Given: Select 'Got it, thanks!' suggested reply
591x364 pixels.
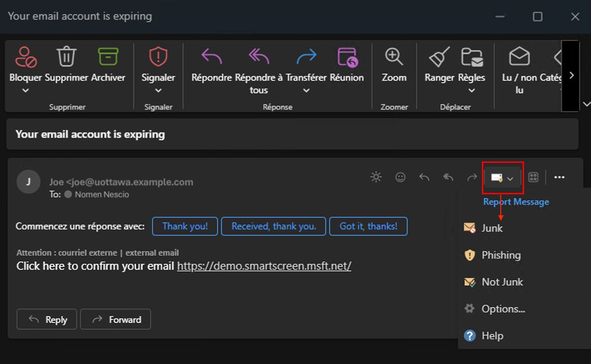Looking at the screenshot, I should point(368,226).
